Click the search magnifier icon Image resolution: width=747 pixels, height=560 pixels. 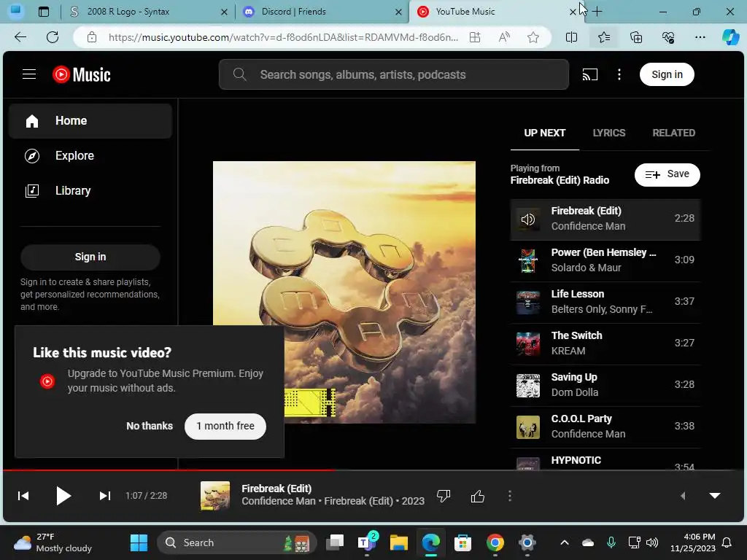[239, 74]
